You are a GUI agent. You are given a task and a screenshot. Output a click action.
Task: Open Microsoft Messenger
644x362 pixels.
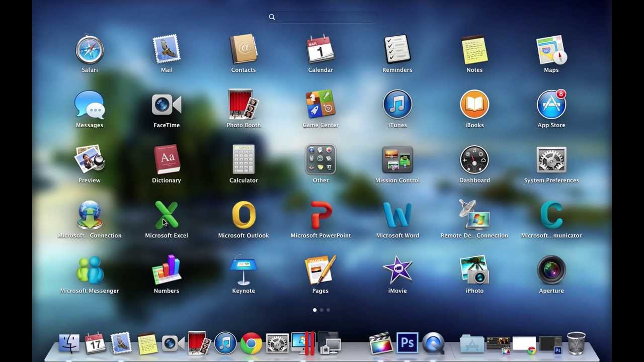90,271
